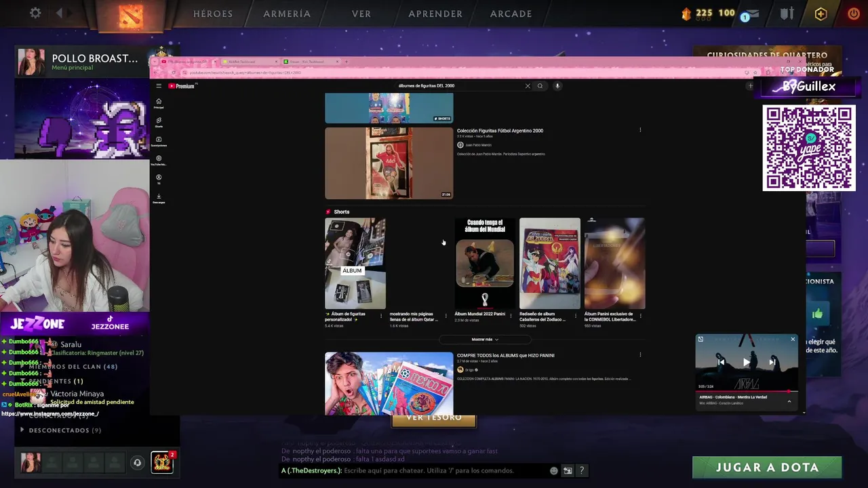Open the 'Álbum Mundial 2022 Panini' short
Viewport: 868px width, 488px height.
pyautogui.click(x=485, y=264)
